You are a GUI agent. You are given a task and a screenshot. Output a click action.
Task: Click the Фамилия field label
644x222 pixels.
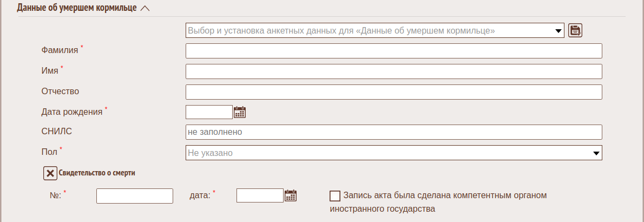pyautogui.click(x=60, y=50)
